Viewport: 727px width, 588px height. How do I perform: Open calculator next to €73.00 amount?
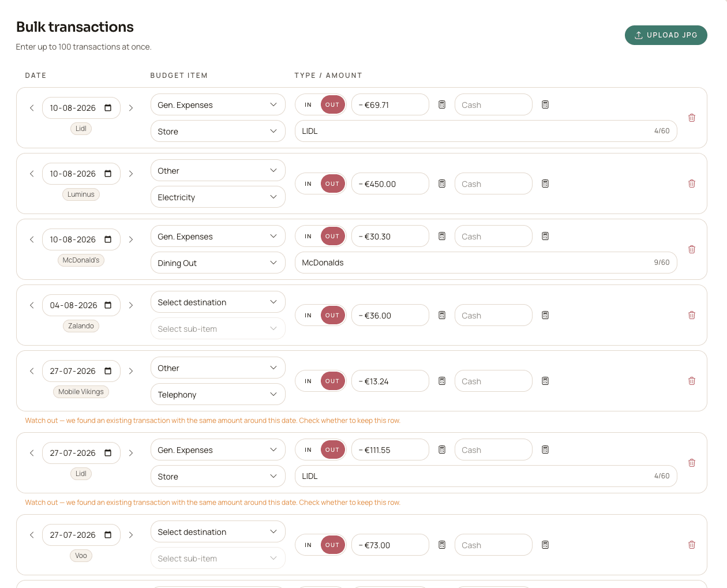[442, 545]
